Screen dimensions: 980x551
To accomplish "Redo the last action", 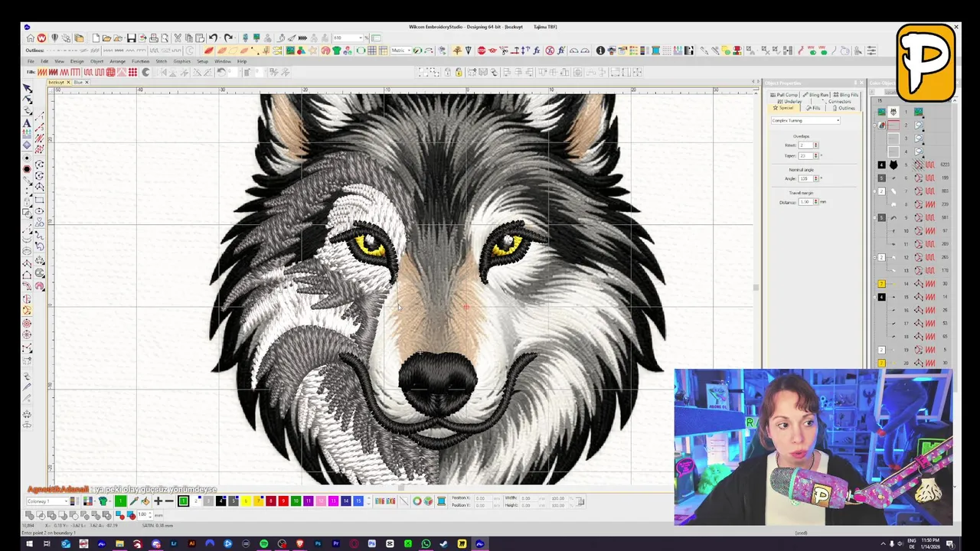I will coord(228,38).
